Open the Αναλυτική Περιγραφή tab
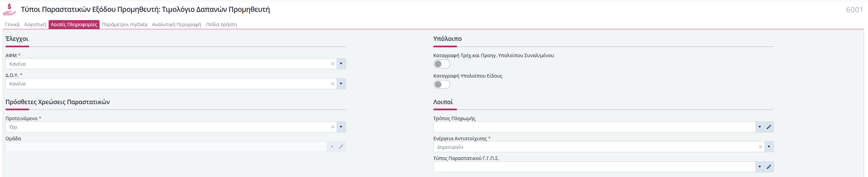Viewport: 868px width, 177px height. click(x=176, y=25)
